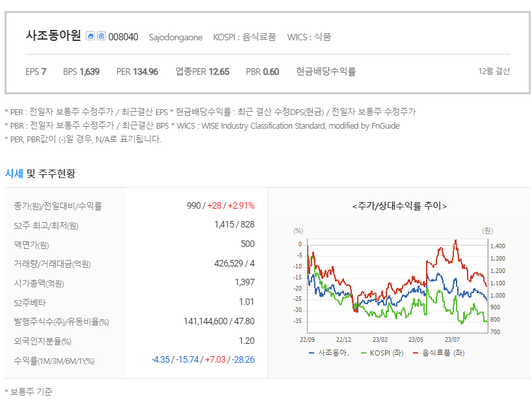532x401 pixels.
Task: Select stock code 008040
Action: tap(123, 36)
